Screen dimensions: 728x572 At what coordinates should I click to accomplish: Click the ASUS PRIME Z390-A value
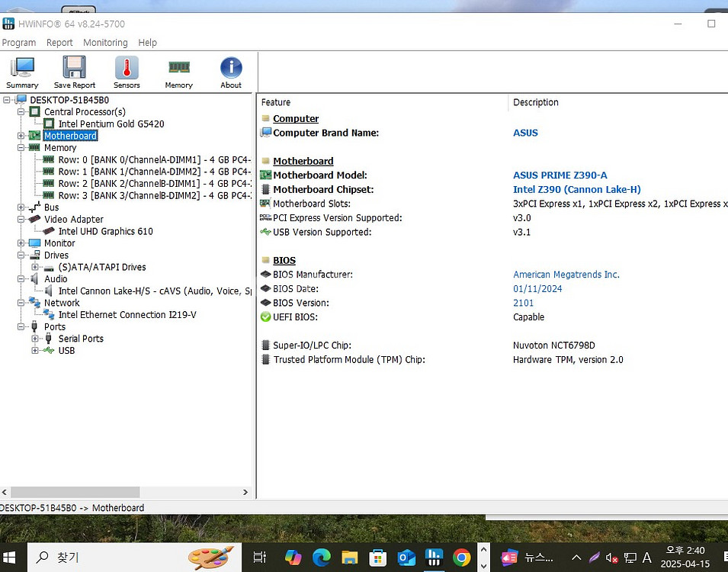pyautogui.click(x=560, y=175)
